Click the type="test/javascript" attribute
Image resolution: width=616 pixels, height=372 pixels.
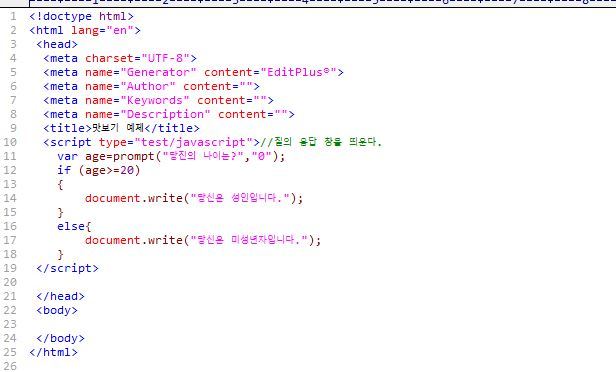pyautogui.click(x=176, y=142)
